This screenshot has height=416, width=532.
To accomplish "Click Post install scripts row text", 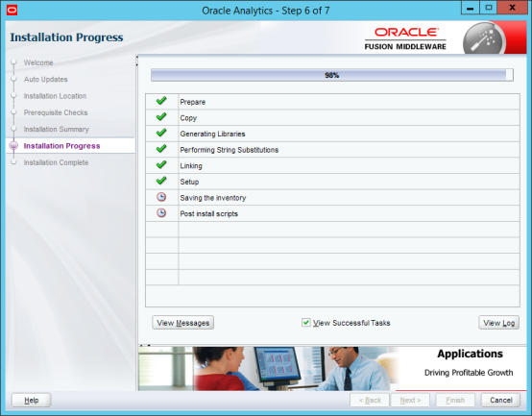I will 208,213.
